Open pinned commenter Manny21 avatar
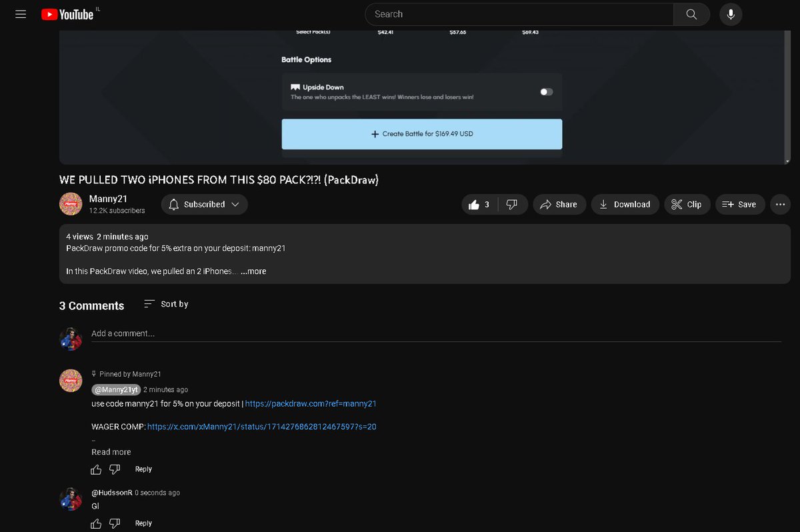 71,380
